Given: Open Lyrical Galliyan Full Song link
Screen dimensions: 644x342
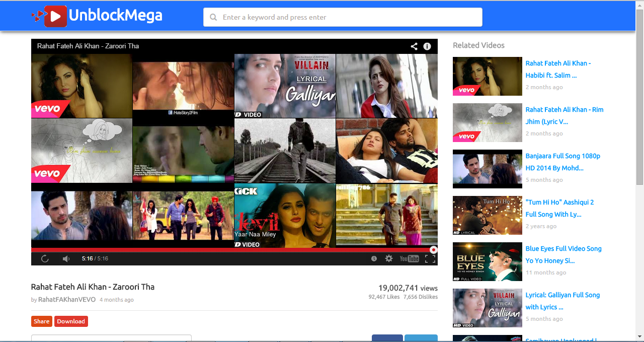Looking at the screenshot, I should pyautogui.click(x=562, y=301).
